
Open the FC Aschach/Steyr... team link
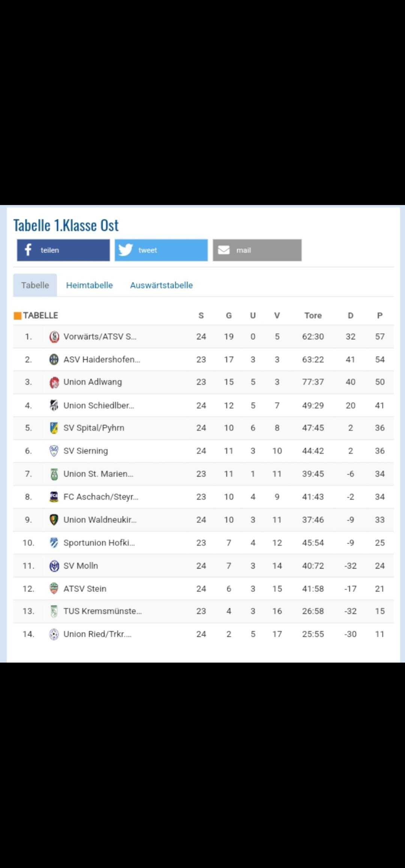(101, 497)
